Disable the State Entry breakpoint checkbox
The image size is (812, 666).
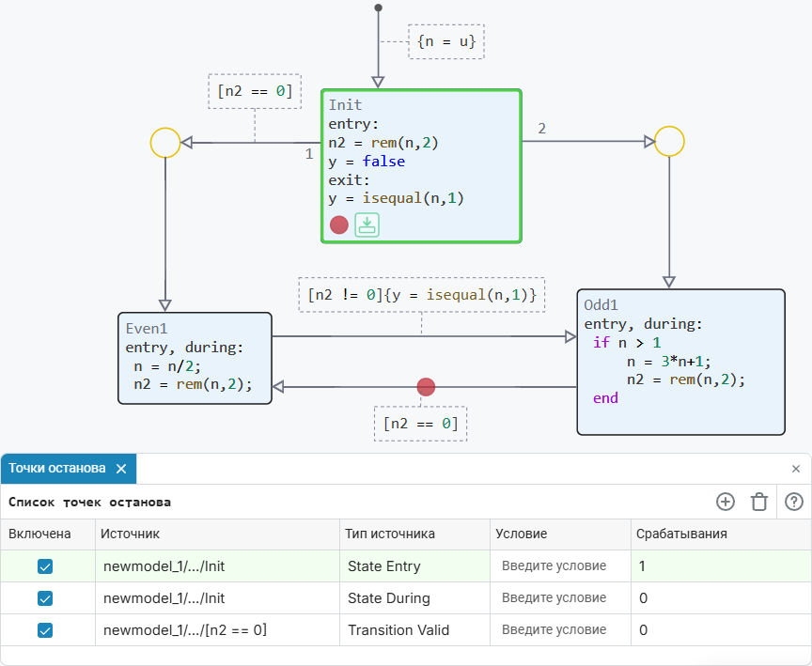click(45, 566)
